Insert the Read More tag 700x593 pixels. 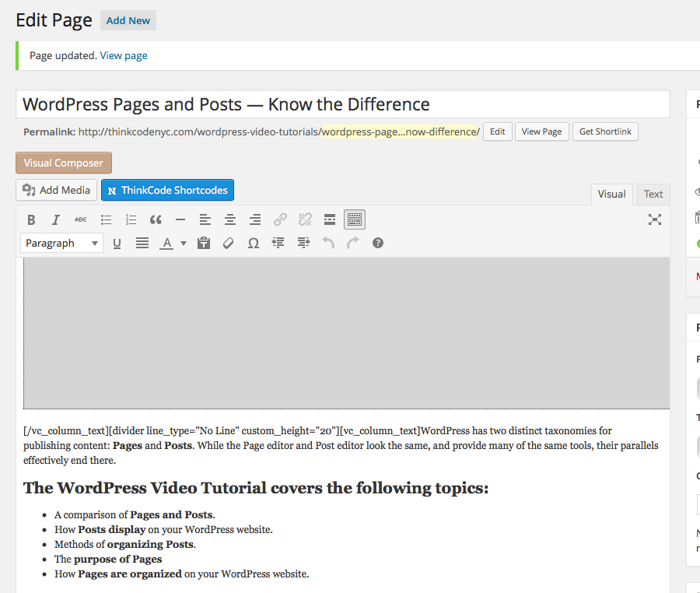(x=330, y=219)
